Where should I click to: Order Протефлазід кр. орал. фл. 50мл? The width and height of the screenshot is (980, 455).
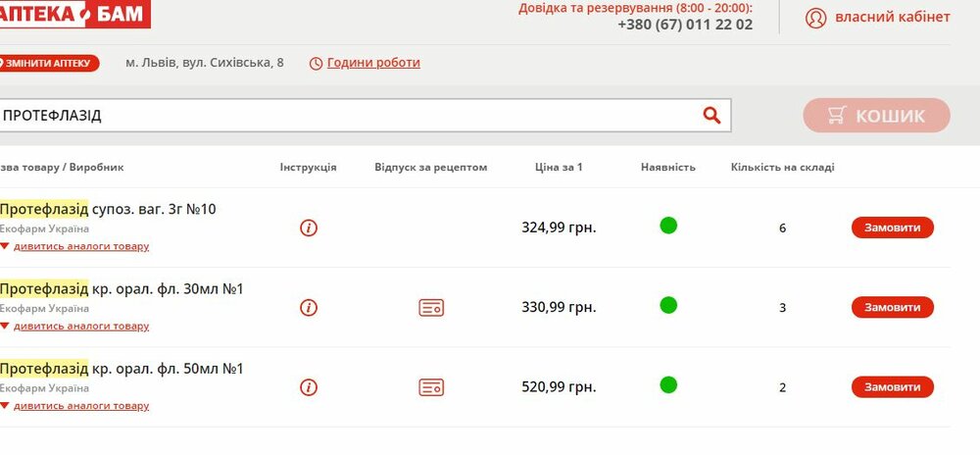click(893, 387)
